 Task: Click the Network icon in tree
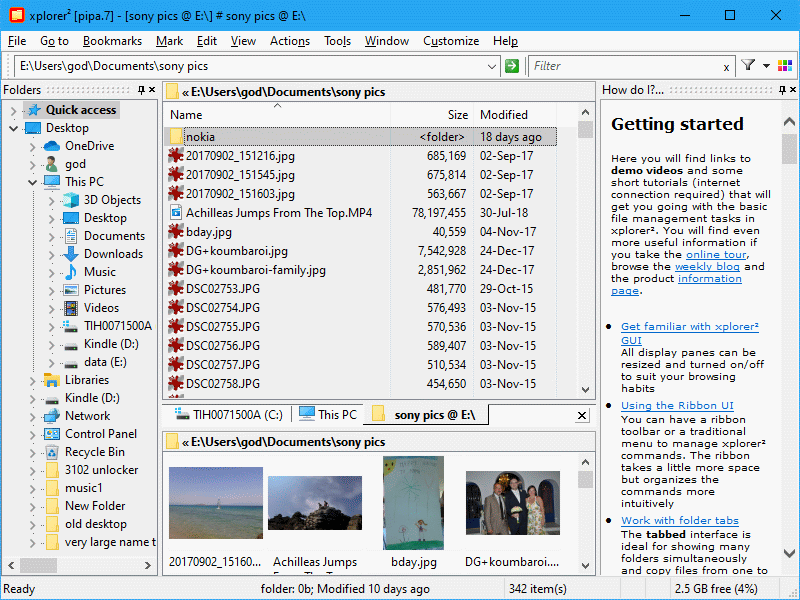[52, 416]
